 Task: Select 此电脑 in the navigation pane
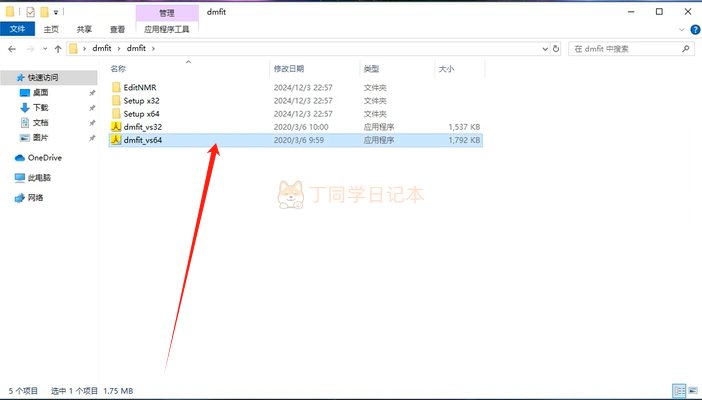39,177
